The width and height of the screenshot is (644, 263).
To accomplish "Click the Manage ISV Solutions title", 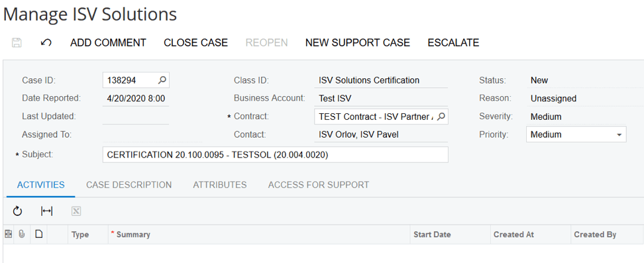I will click(90, 15).
